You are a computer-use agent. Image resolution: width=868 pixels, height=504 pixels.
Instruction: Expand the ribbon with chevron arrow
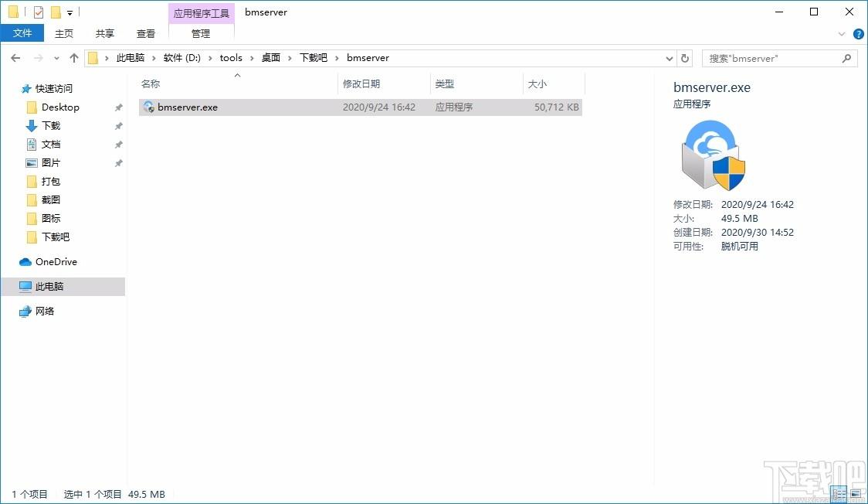click(843, 34)
